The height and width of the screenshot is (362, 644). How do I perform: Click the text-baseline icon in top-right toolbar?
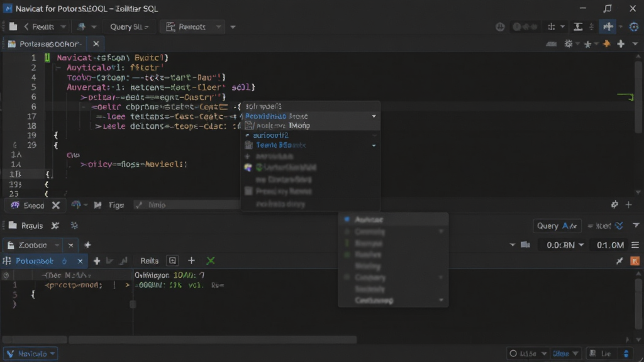[x=578, y=26]
